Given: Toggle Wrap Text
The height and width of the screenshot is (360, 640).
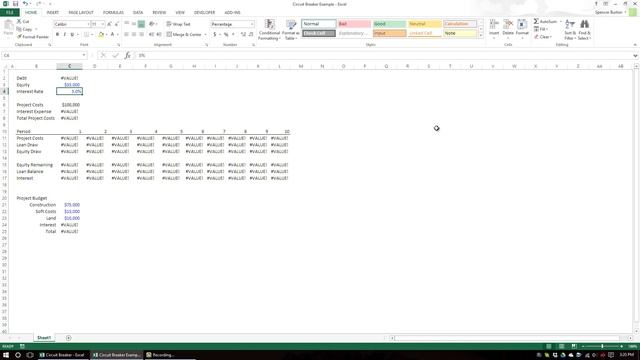Looking at the screenshot, I should [x=178, y=24].
